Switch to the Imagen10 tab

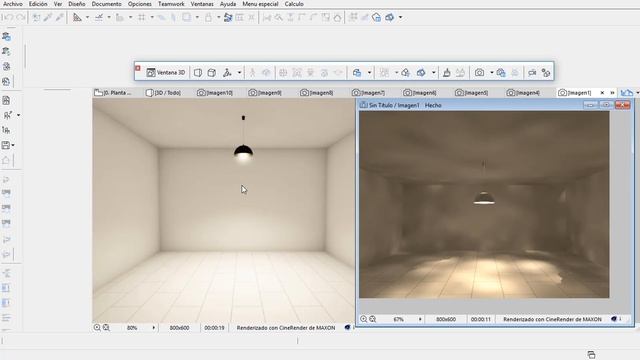pos(215,93)
